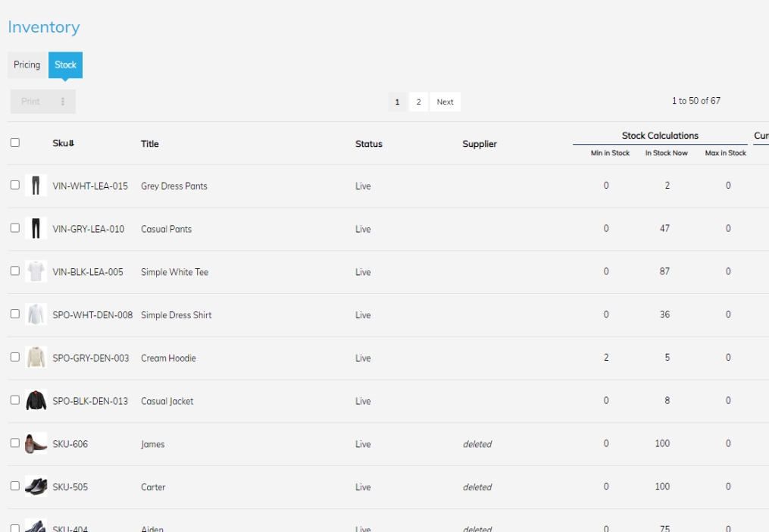This screenshot has width=769, height=532.
Task: Click the Carter product title
Action: 153,487
